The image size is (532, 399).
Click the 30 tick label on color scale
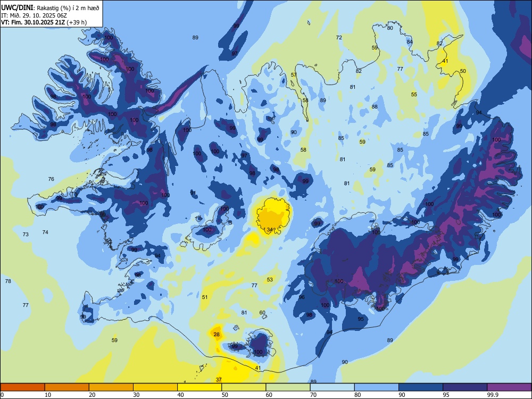(136, 395)
